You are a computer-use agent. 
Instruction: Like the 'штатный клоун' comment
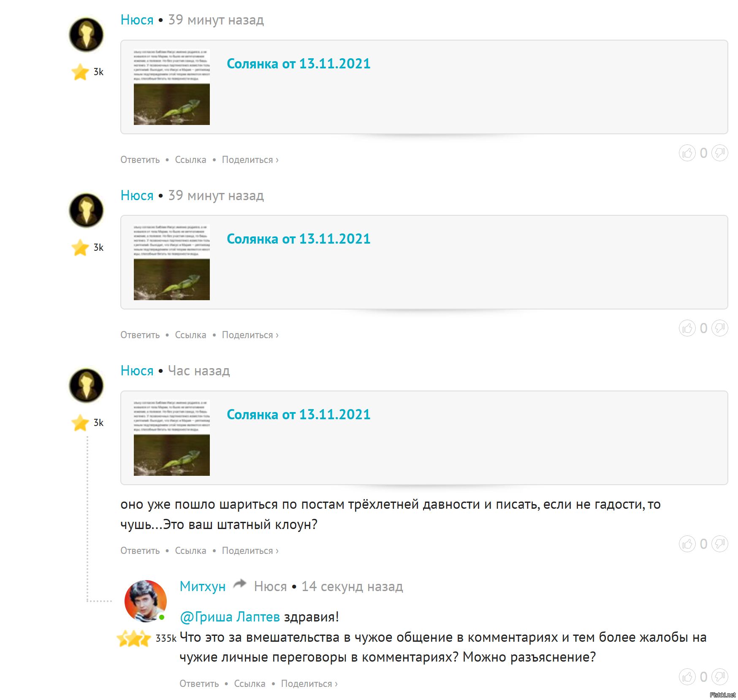pos(687,544)
